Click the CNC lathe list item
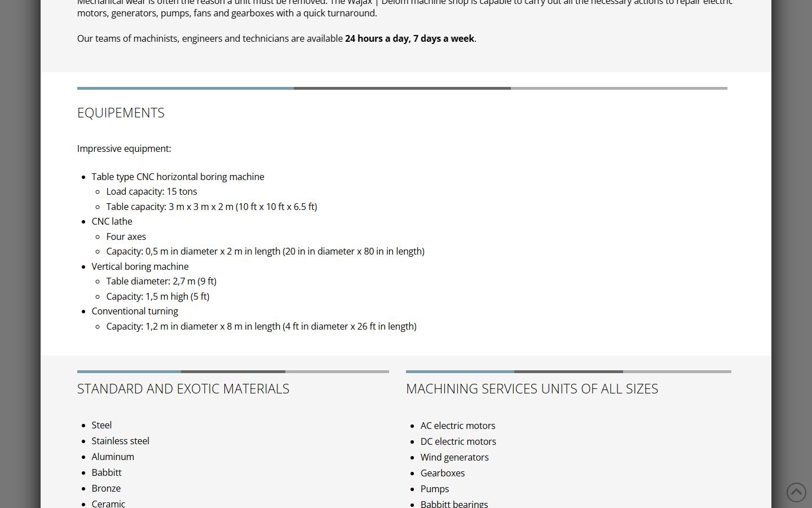 pos(112,222)
